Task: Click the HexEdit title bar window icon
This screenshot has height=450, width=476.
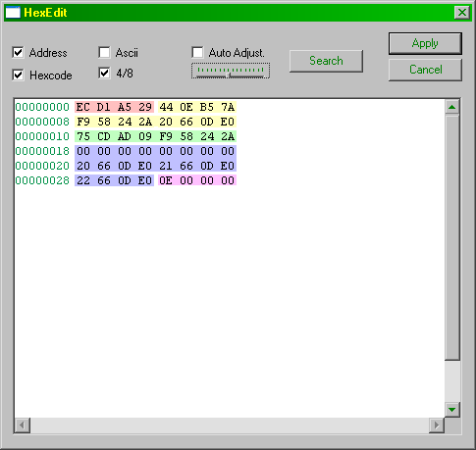Action: point(13,13)
